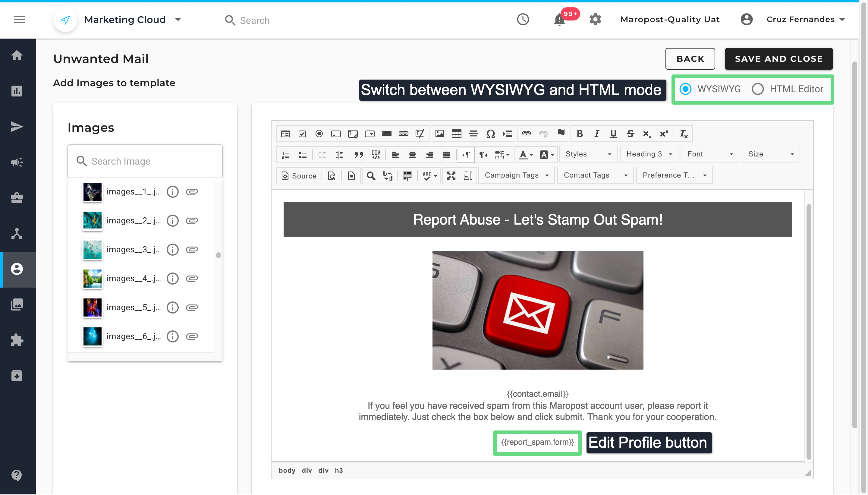Screen dimensions: 868x495
Task: Maximize the editor using fullscreen icon
Action: (x=451, y=175)
